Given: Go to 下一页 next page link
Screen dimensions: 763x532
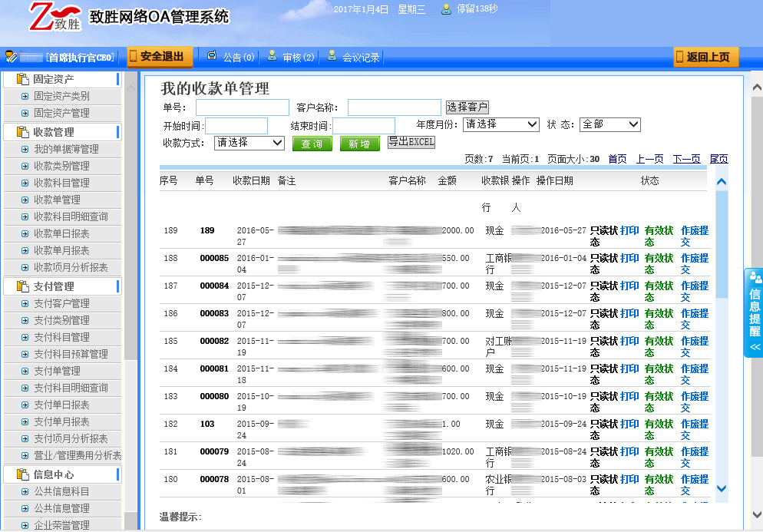Looking at the screenshot, I should 686,159.
